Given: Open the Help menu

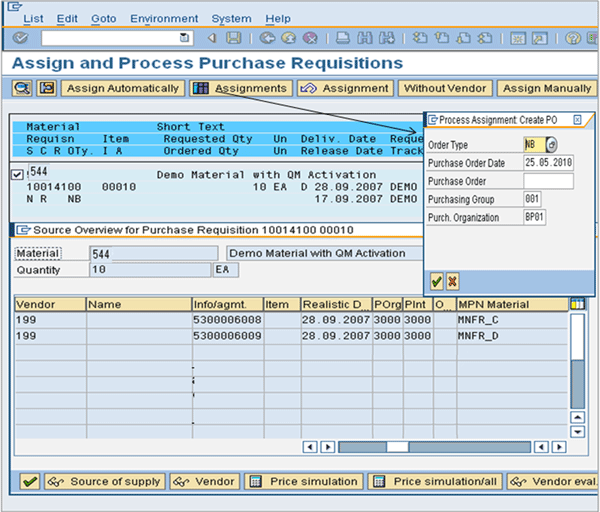Looking at the screenshot, I should (278, 19).
